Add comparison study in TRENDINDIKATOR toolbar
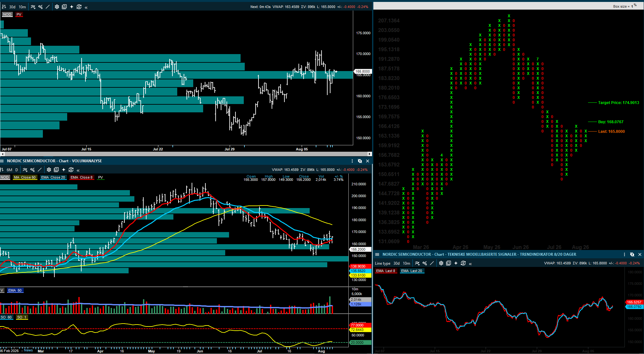 tap(425, 263)
